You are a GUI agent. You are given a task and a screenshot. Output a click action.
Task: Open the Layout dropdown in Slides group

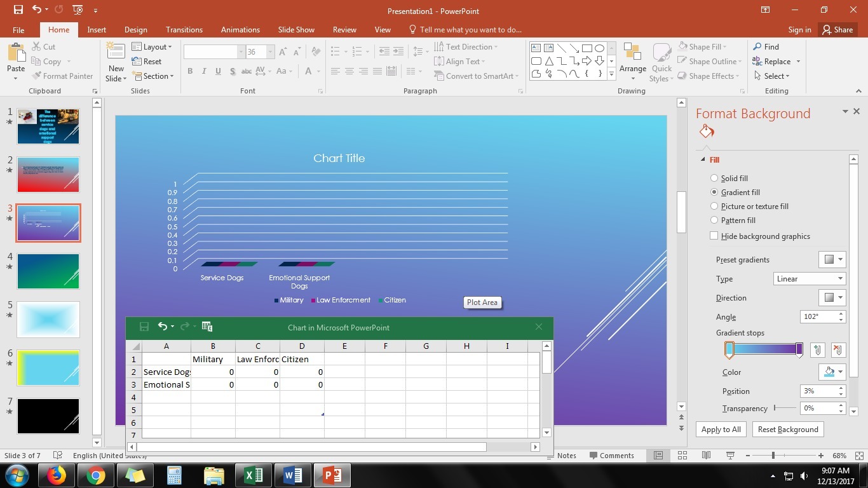152,47
